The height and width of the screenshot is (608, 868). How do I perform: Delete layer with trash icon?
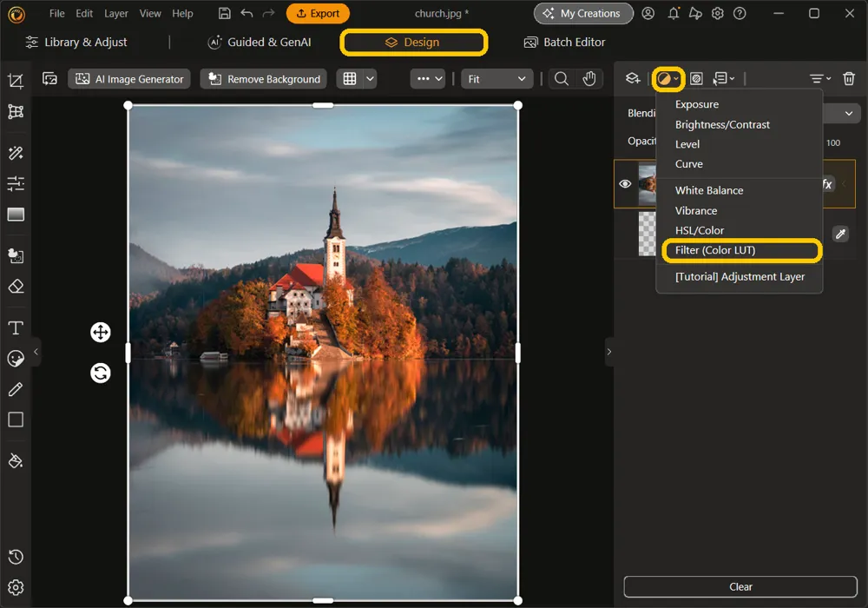click(849, 79)
